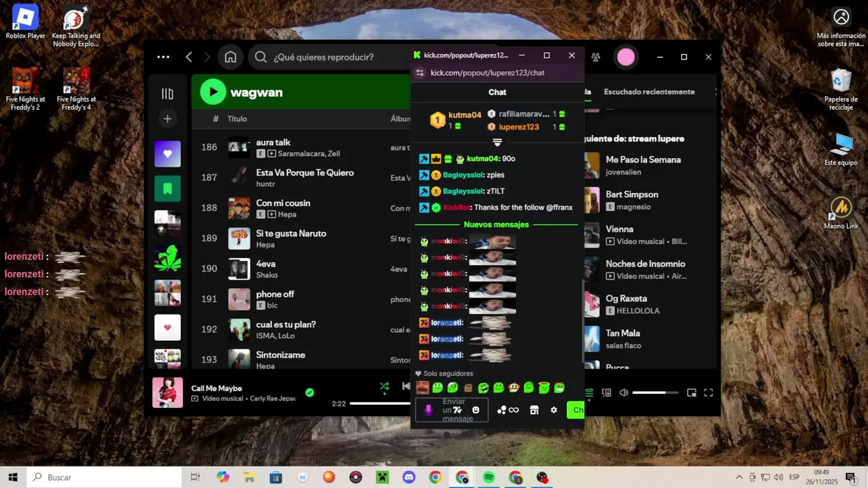Open friends activity icon beside profile avatar
This screenshot has height=488, width=868.
(595, 57)
